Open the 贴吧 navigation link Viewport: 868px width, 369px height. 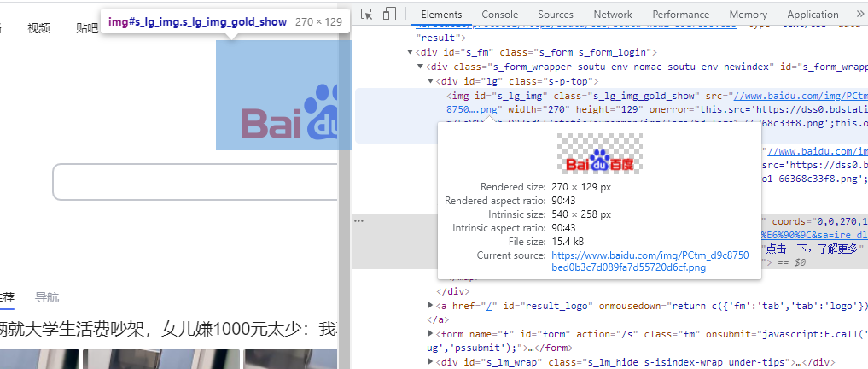tap(87, 28)
